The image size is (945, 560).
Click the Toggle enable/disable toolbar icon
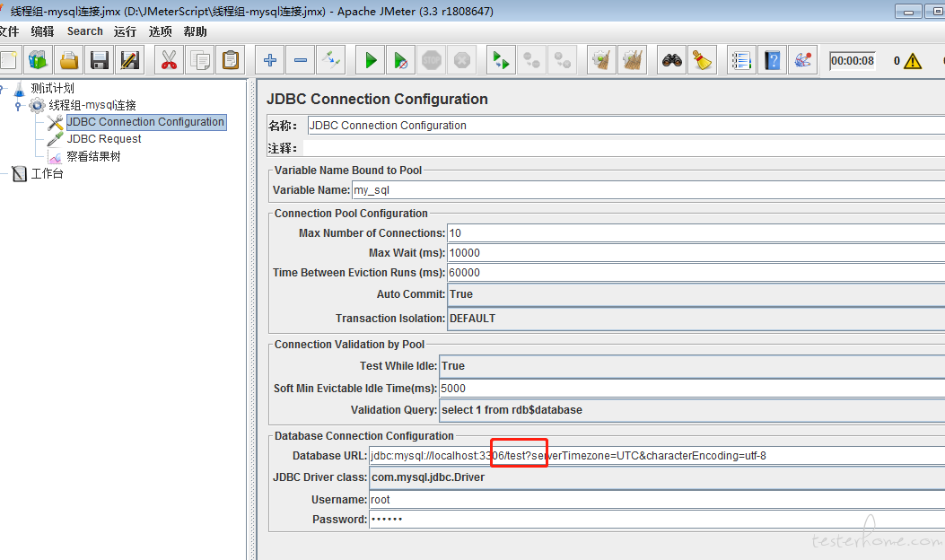coord(331,60)
